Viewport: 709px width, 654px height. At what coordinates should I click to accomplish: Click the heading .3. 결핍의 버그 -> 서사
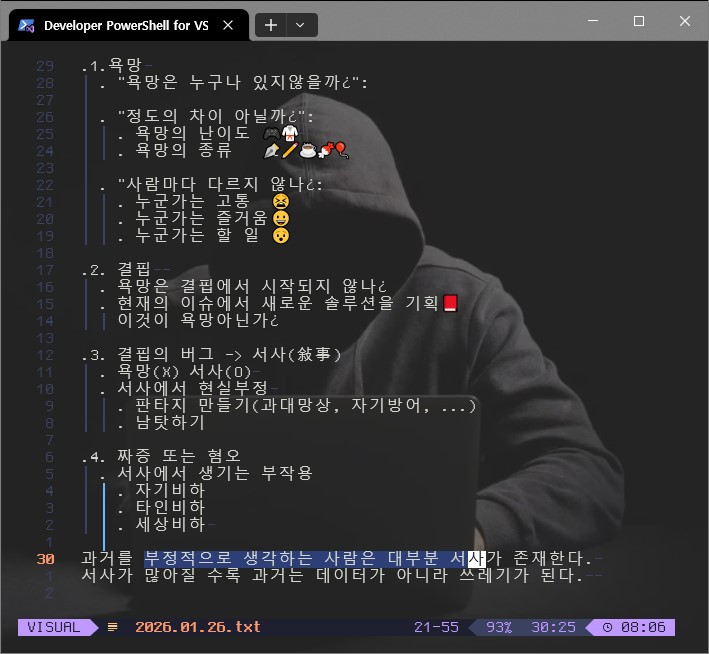point(211,355)
